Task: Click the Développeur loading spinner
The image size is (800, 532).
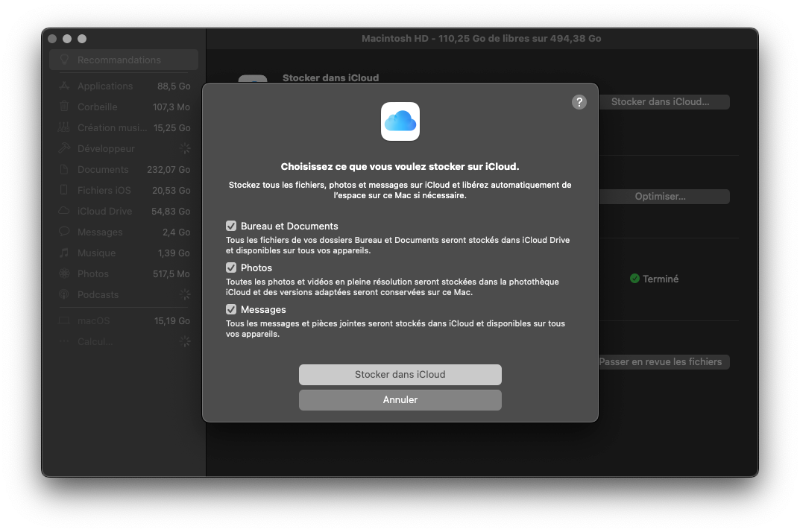Action: pyautogui.click(x=185, y=148)
